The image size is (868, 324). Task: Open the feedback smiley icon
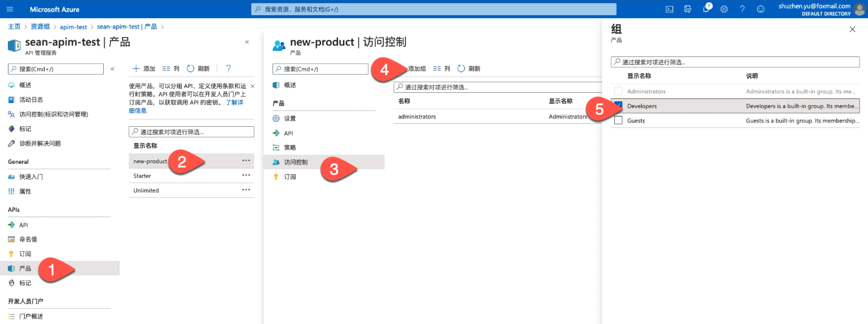point(761,9)
